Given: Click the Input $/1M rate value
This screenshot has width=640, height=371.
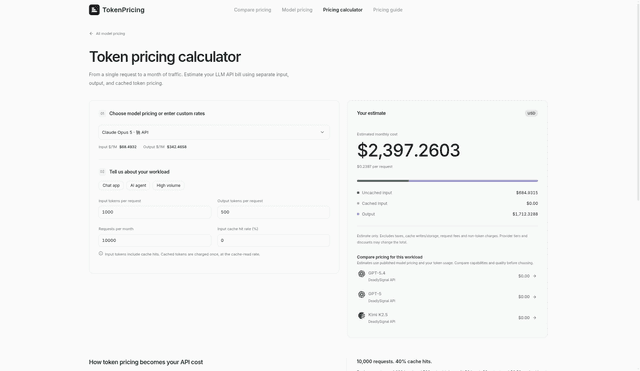Looking at the screenshot, I should click(128, 147).
